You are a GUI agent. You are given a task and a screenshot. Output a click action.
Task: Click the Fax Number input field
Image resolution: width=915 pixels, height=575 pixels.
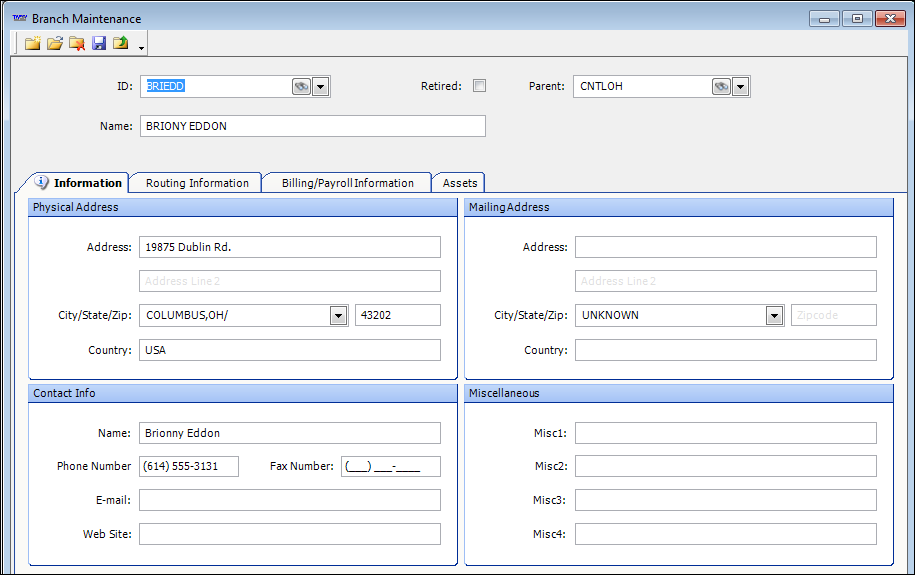pos(390,467)
